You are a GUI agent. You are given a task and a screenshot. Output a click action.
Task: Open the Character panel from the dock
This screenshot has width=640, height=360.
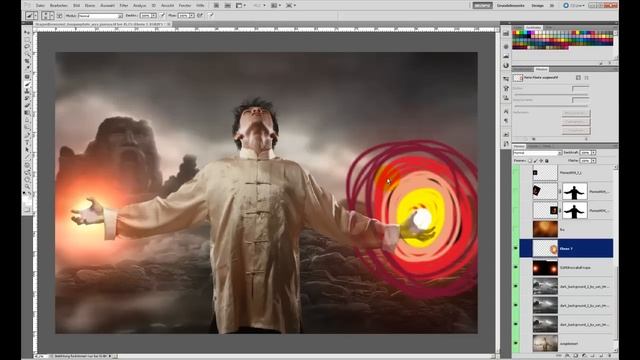coord(506,111)
